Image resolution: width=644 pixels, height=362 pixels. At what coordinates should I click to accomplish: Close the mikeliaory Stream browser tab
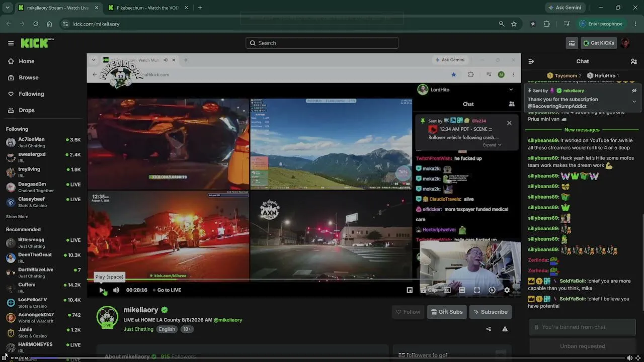(x=96, y=8)
